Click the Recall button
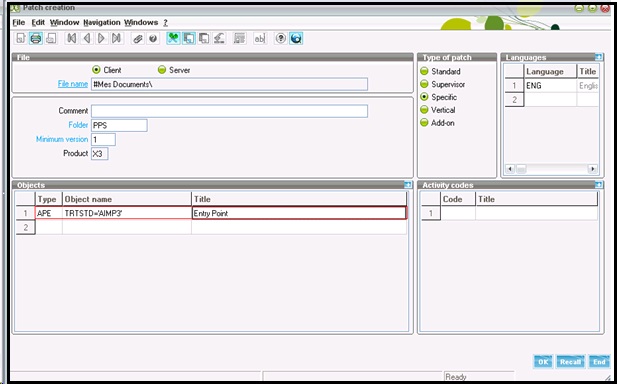This screenshot has width=618, height=386. [570, 362]
